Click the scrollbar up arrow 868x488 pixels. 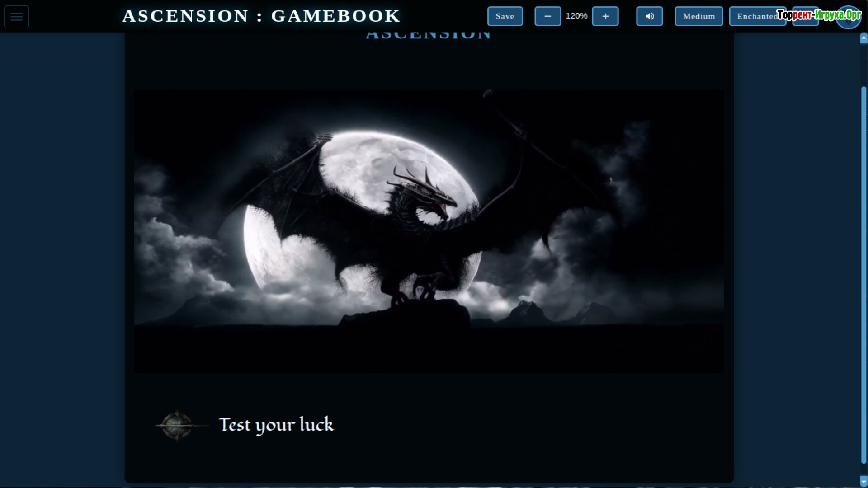[x=863, y=39]
